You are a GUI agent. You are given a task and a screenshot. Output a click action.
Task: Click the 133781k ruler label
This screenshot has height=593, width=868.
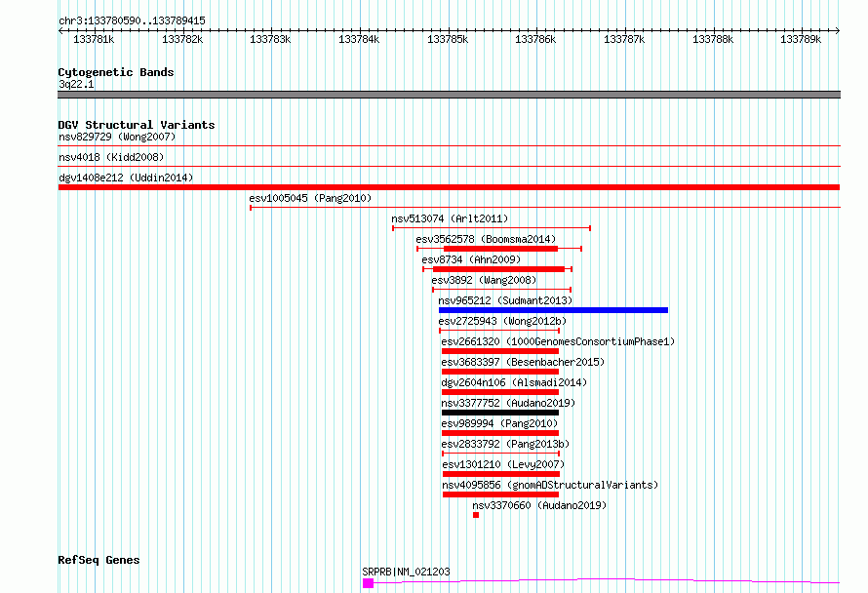[x=94, y=39]
